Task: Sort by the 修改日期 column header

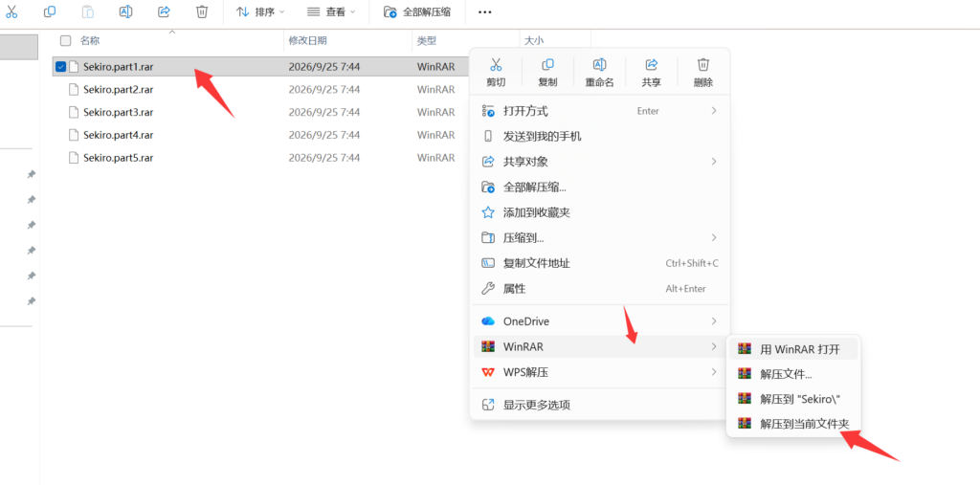Action: 307,40
